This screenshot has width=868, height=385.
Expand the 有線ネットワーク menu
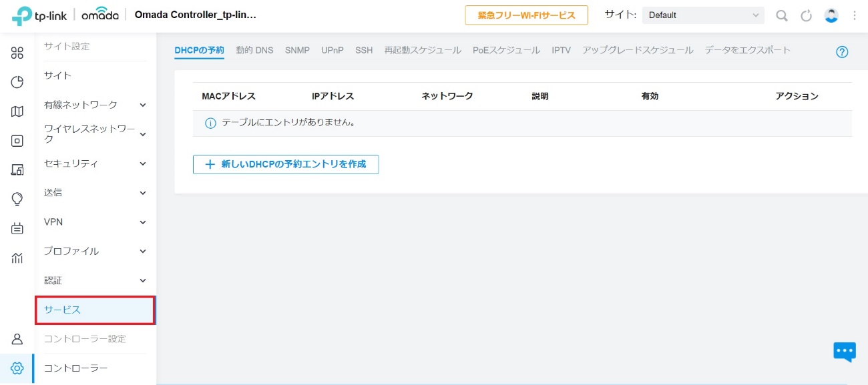point(95,105)
